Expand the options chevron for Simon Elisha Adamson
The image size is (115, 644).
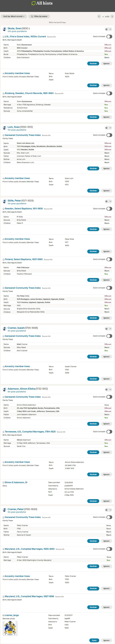coord(110,389)
